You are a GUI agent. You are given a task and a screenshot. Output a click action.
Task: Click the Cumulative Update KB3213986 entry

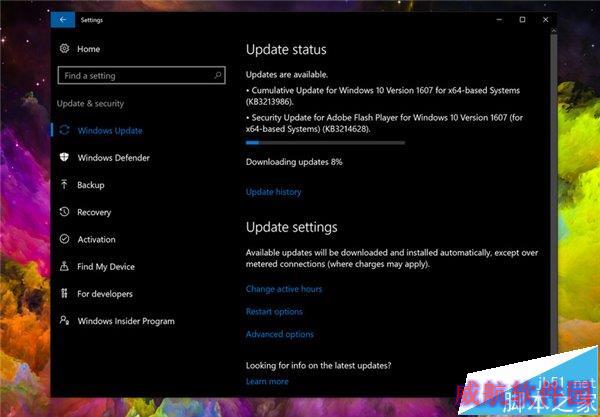[383, 96]
